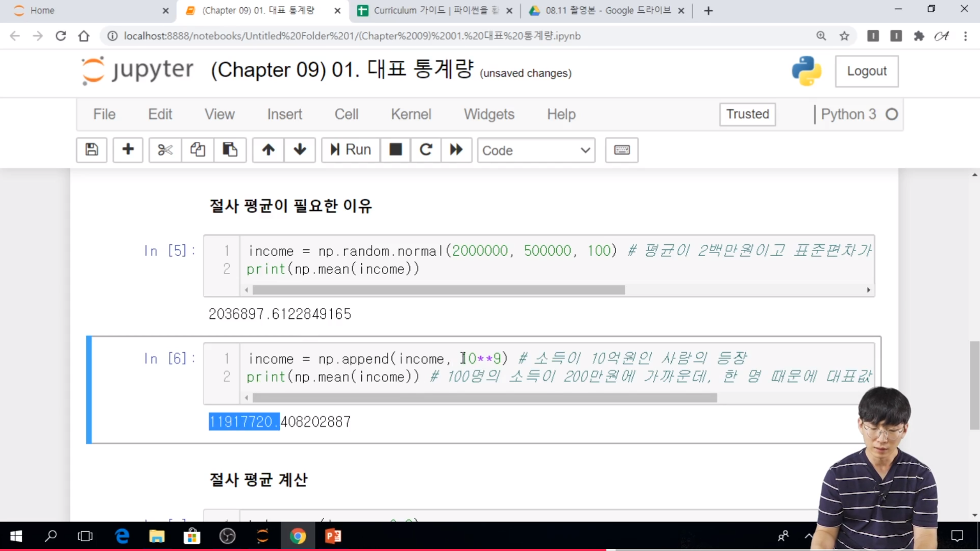Click horizontal scrollbar of cell 5
This screenshot has height=551, width=980.
pyautogui.click(x=439, y=290)
